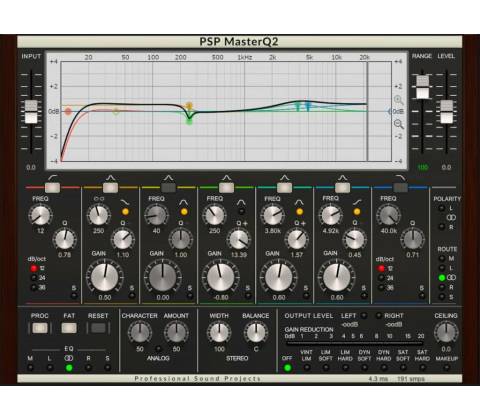Click the RANGE fader handle
Image resolution: width=480 pixels, height=420 pixels.
click(423, 87)
